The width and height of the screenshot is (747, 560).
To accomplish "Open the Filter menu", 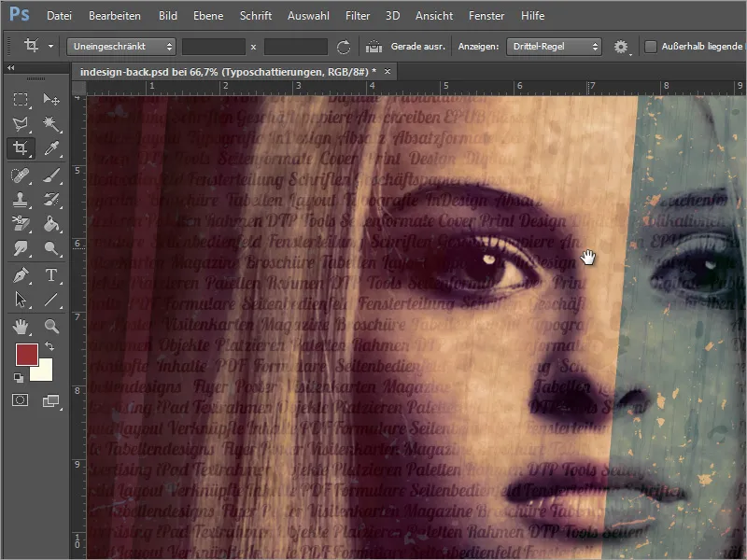I will pyautogui.click(x=358, y=16).
